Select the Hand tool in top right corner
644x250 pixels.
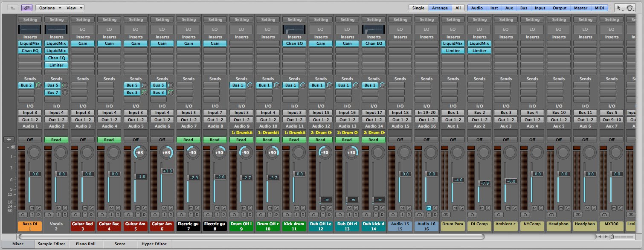point(630,8)
